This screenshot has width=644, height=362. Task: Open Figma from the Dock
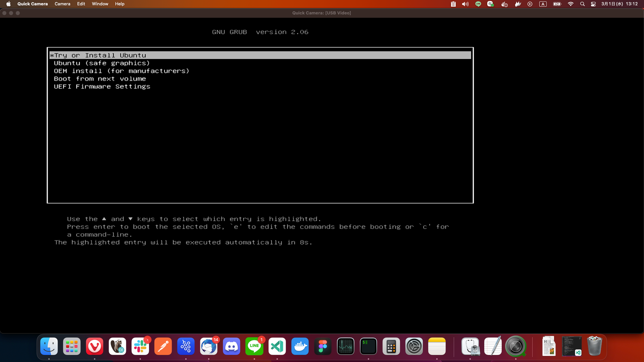click(x=323, y=346)
